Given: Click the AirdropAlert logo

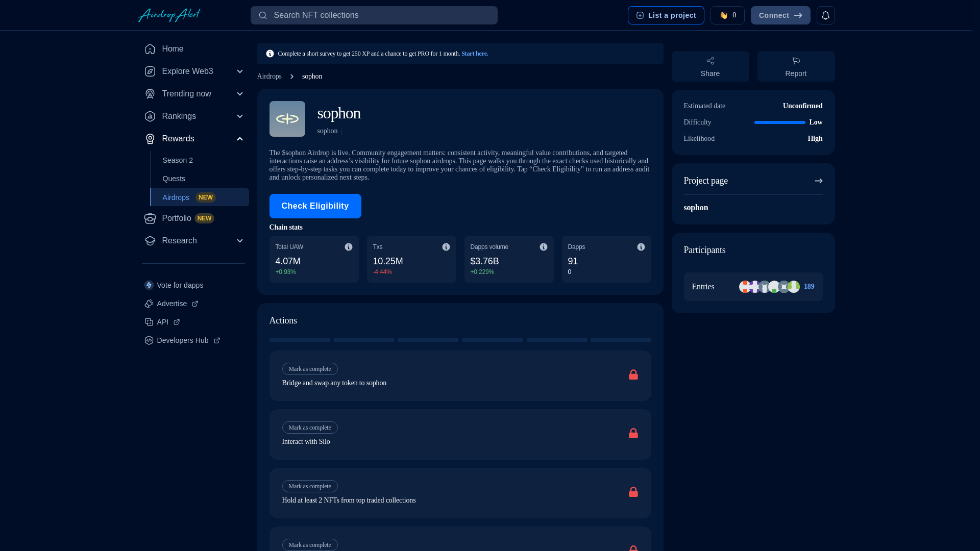Looking at the screenshot, I should click(x=170, y=15).
